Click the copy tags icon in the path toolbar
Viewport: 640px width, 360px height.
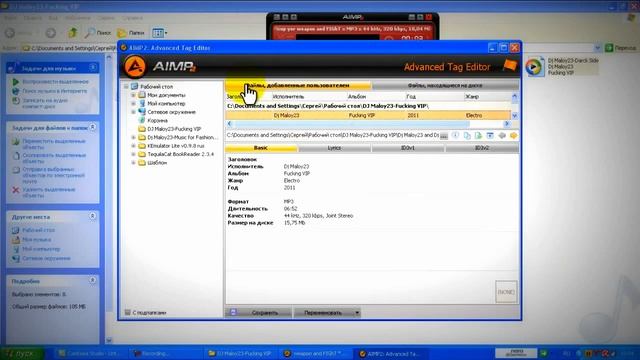pos(467,136)
